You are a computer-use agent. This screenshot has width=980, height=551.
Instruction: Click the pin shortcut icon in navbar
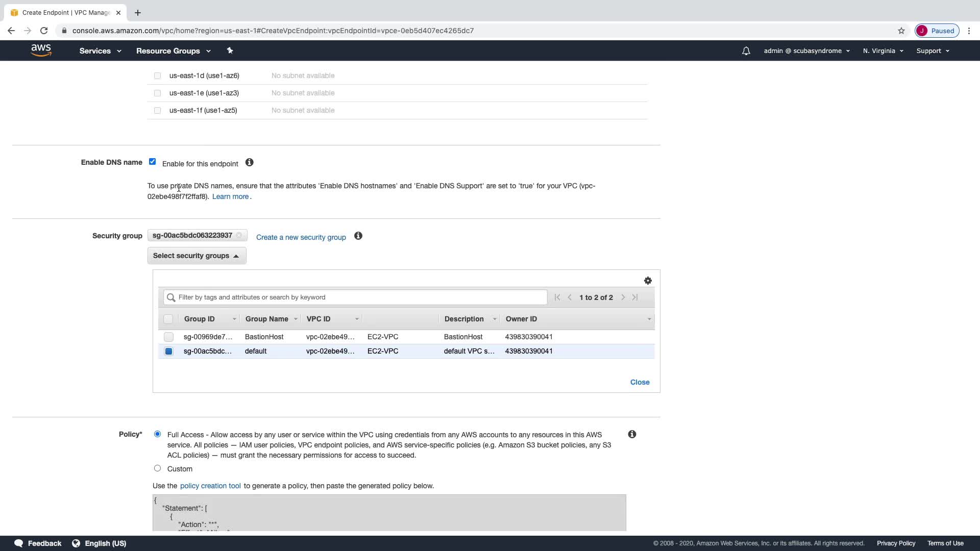point(230,51)
